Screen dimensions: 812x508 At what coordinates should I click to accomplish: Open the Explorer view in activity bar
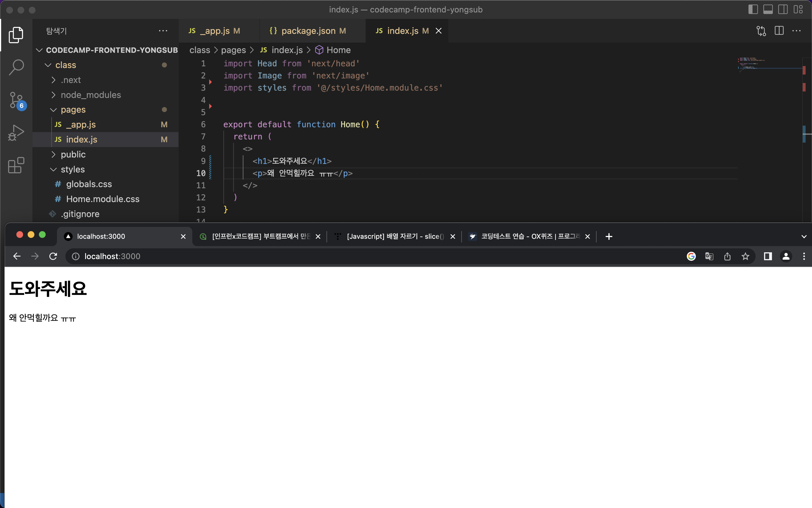16,35
